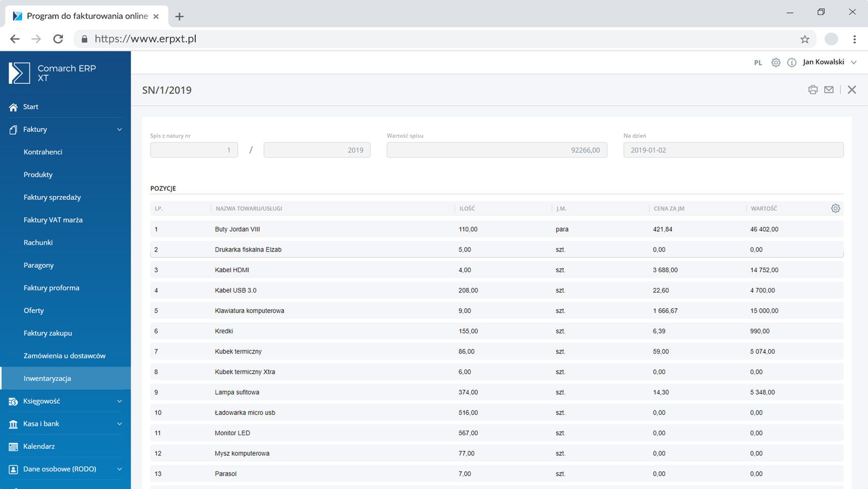Sort by NAZWA TOWARU/USŁUGI column header
This screenshot has width=868, height=489.
[x=249, y=209]
